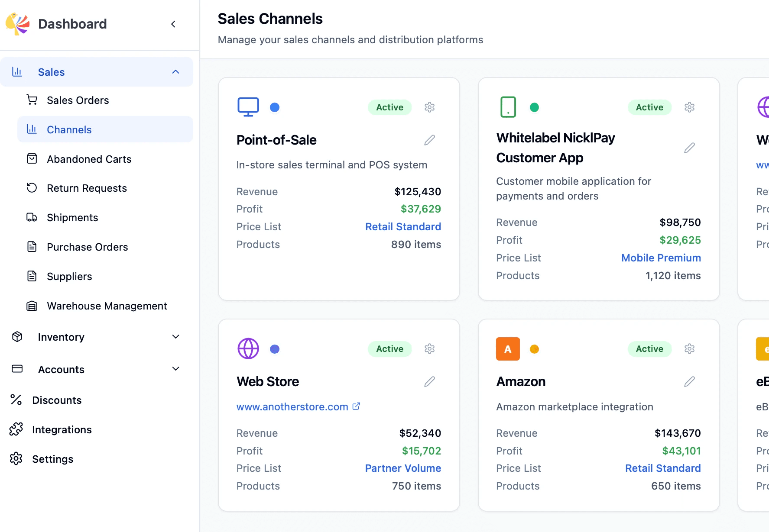This screenshot has height=532, width=769.
Task: Open Shipments in the sidebar
Action: [105, 217]
